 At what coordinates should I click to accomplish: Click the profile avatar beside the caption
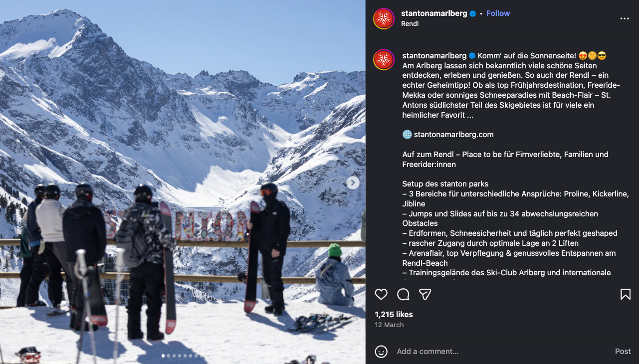click(x=384, y=59)
